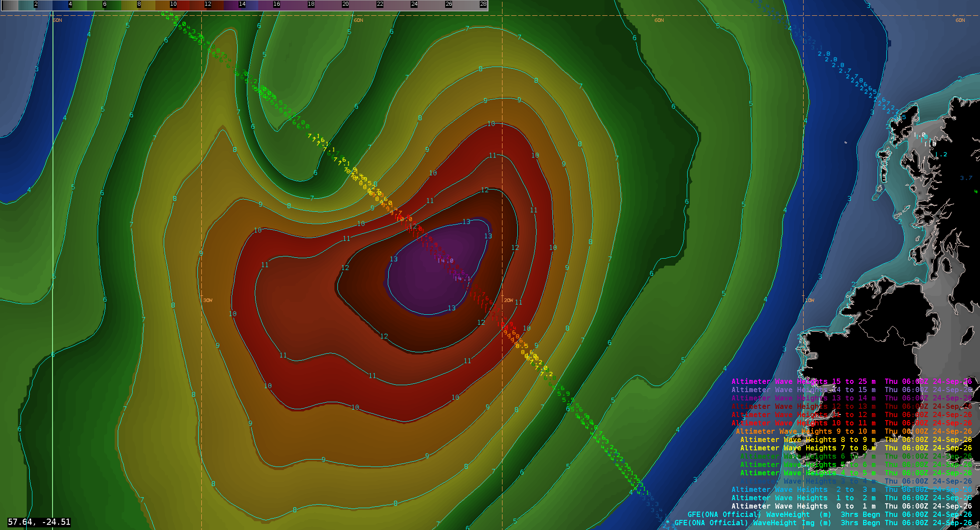This screenshot has height=530, width=980.
Task: Toggle GFE(ONA Official) WaveHeight (m) contour legend entry
Action: [829, 514]
